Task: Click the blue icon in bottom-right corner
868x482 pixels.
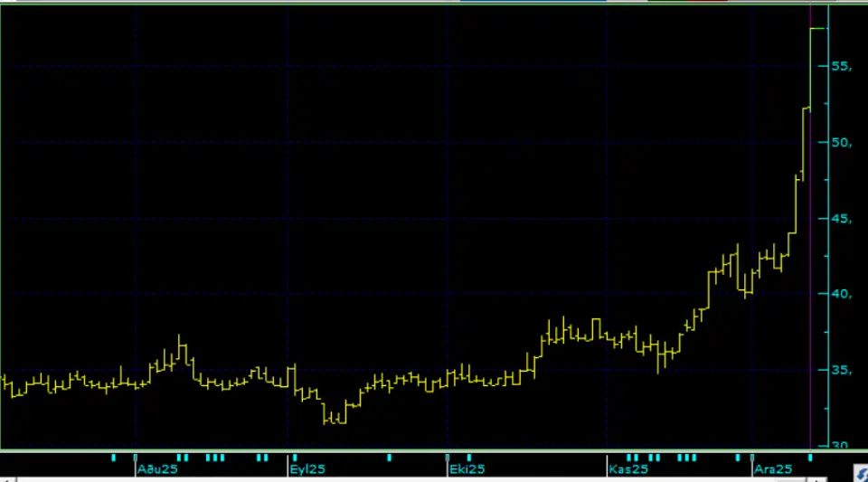Action: coord(860,474)
